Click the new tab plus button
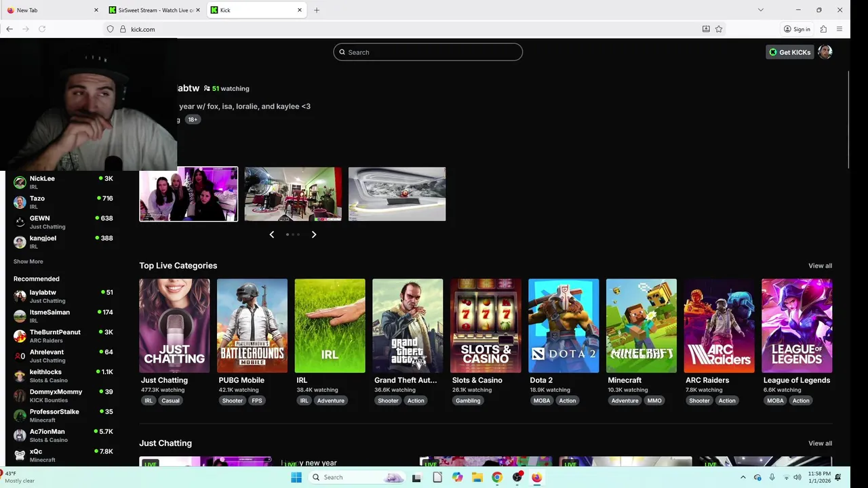This screenshot has width=868, height=488. pyautogui.click(x=317, y=10)
